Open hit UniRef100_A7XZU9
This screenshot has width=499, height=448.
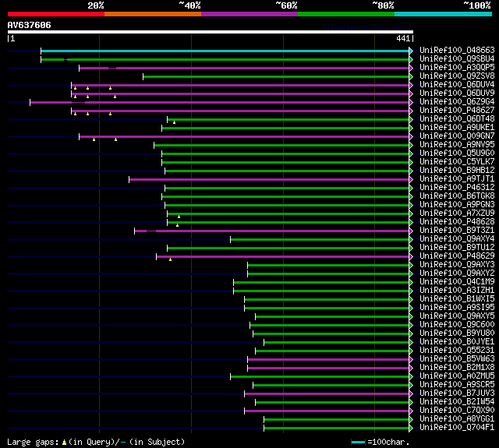pos(457,213)
